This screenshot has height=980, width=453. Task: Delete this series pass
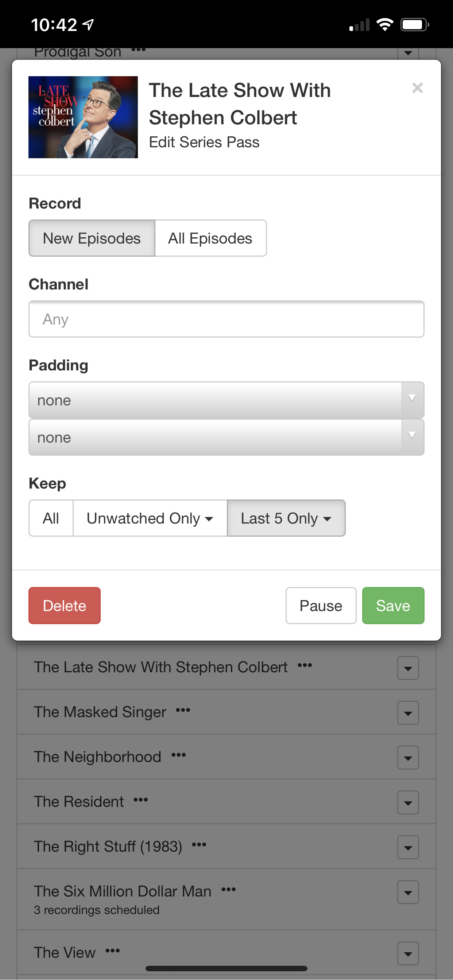[x=64, y=606]
